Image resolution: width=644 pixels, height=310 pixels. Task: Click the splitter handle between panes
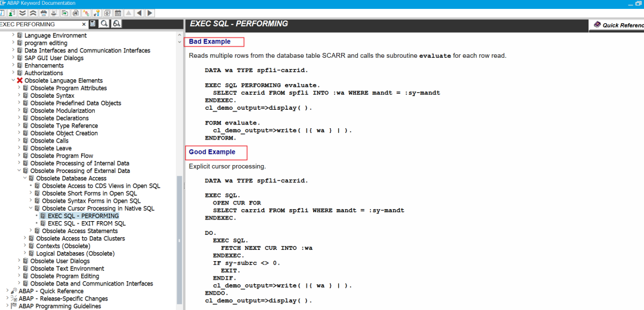(184, 185)
